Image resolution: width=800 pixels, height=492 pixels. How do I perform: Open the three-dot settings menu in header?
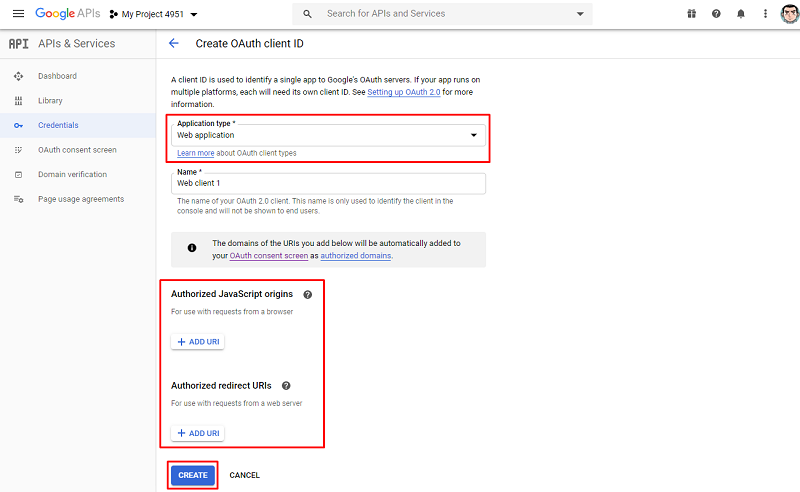click(x=765, y=14)
